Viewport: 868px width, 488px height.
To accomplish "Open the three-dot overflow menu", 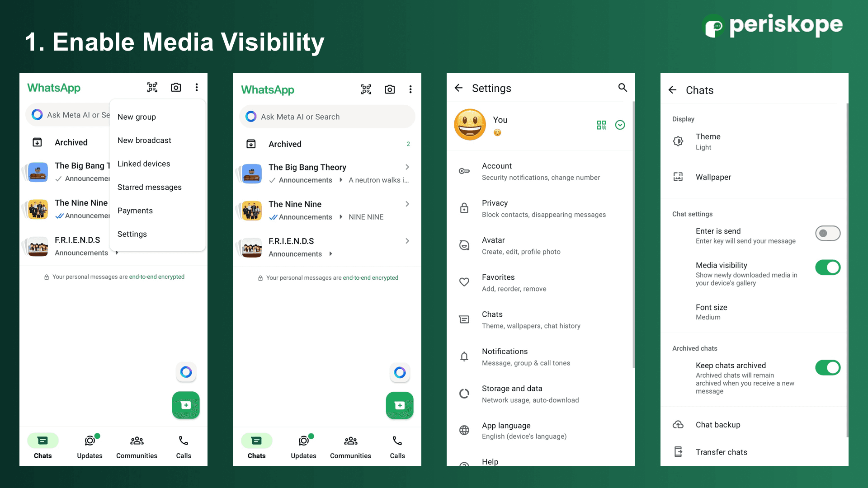I will pos(410,89).
